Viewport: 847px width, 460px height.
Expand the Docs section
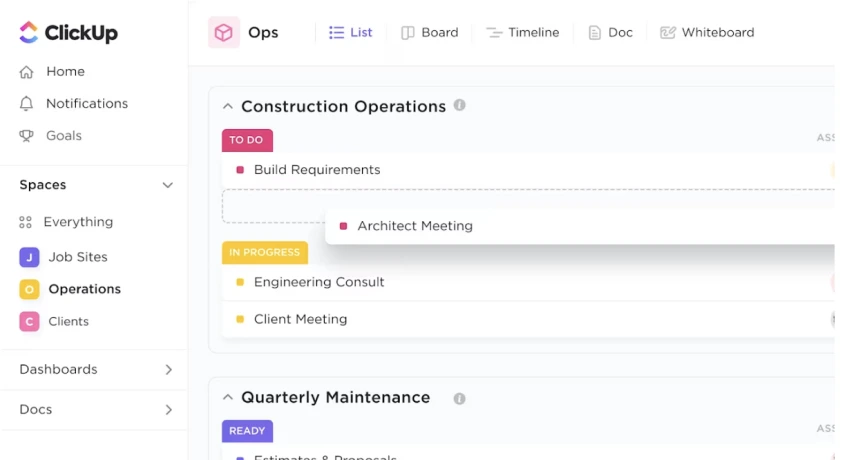click(x=168, y=410)
